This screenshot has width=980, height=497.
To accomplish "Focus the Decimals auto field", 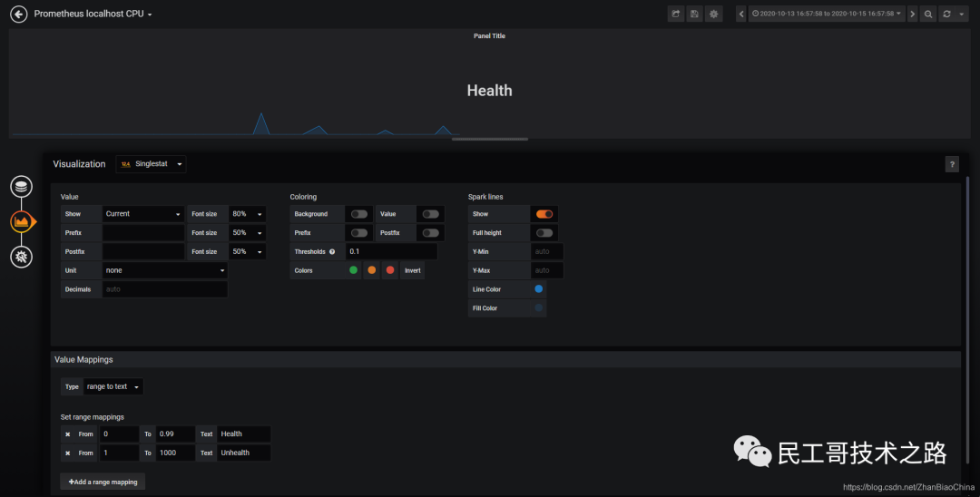I will (x=165, y=289).
